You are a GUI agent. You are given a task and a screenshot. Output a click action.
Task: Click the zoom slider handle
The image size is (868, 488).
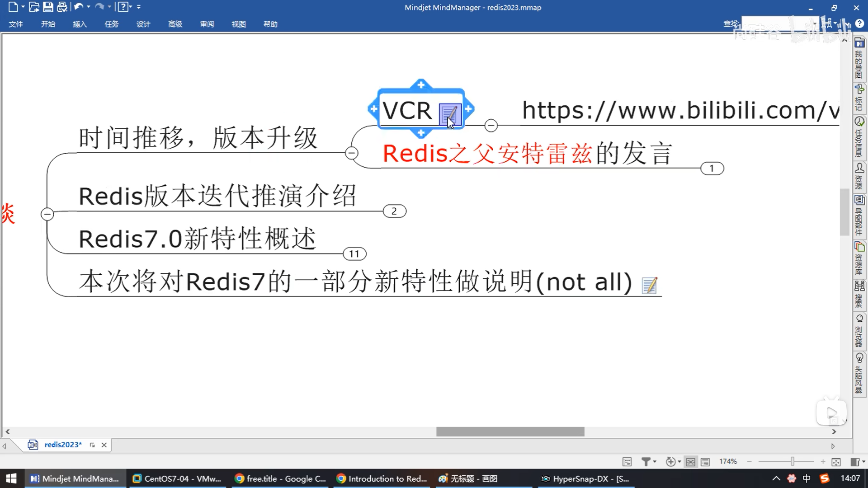[793, 461]
